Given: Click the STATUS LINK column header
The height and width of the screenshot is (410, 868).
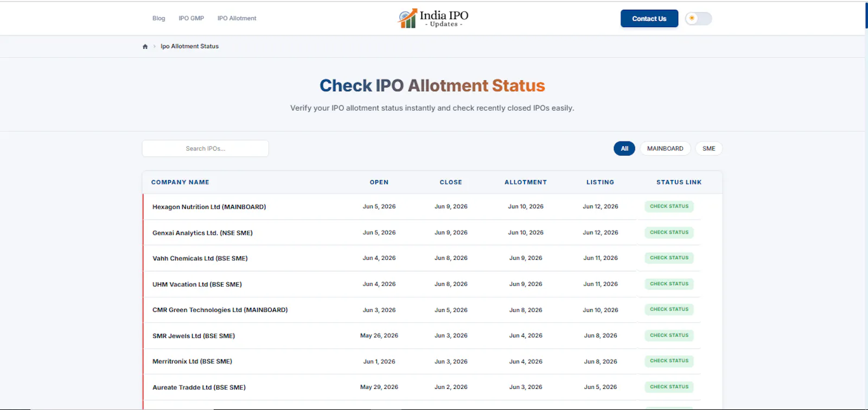Looking at the screenshot, I should [x=679, y=182].
